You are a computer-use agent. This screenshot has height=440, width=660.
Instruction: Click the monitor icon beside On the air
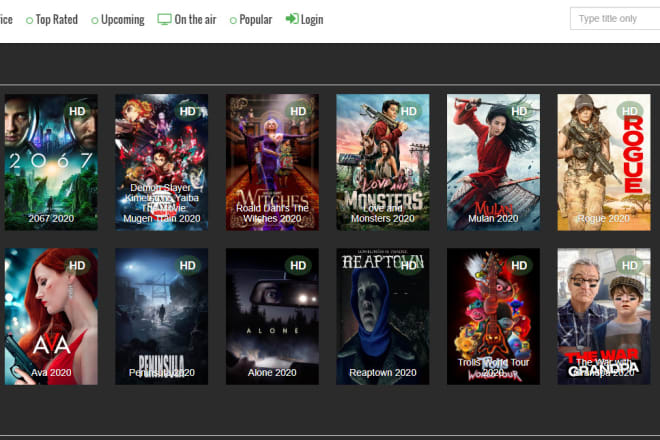[x=164, y=19]
